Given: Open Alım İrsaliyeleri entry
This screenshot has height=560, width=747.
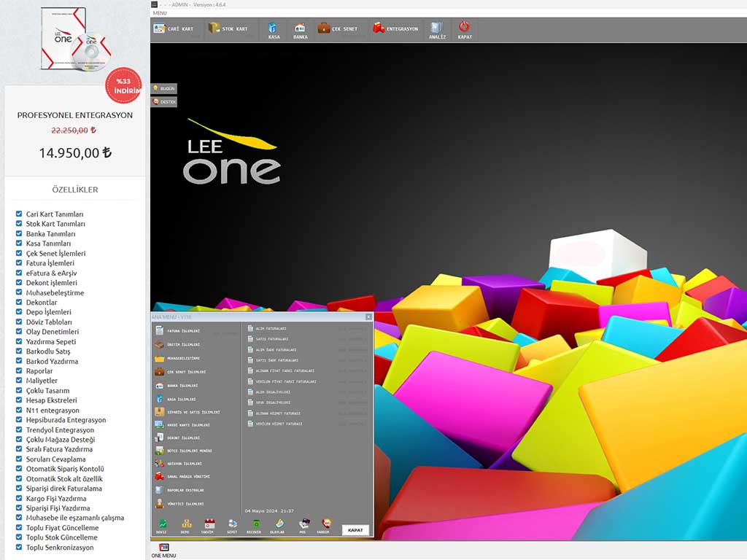Looking at the screenshot, I should tap(268, 392).
